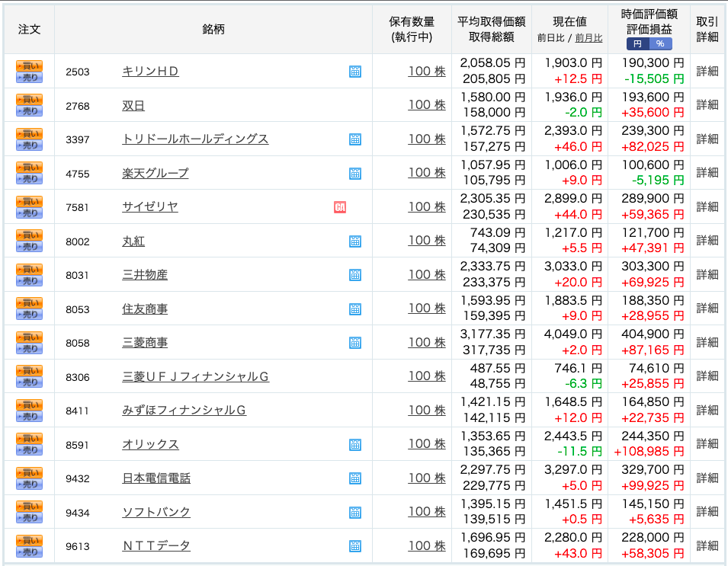This screenshot has height=566, width=728.
Task: Open オリックス stock link
Action: point(150,444)
